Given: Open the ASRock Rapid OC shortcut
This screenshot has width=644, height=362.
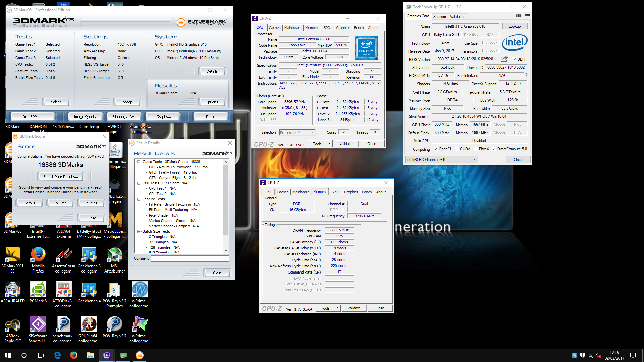Looking at the screenshot, I should (x=13, y=330).
